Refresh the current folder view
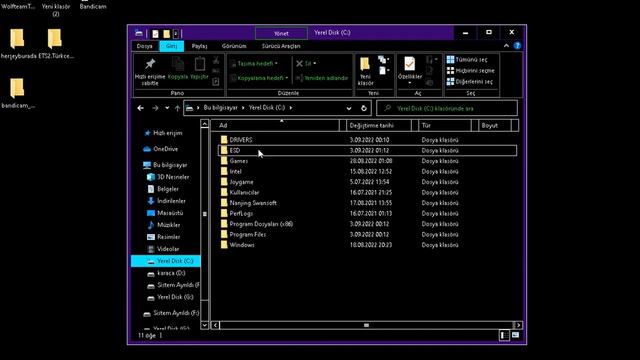Image resolution: width=640 pixels, height=360 pixels. coord(364,109)
